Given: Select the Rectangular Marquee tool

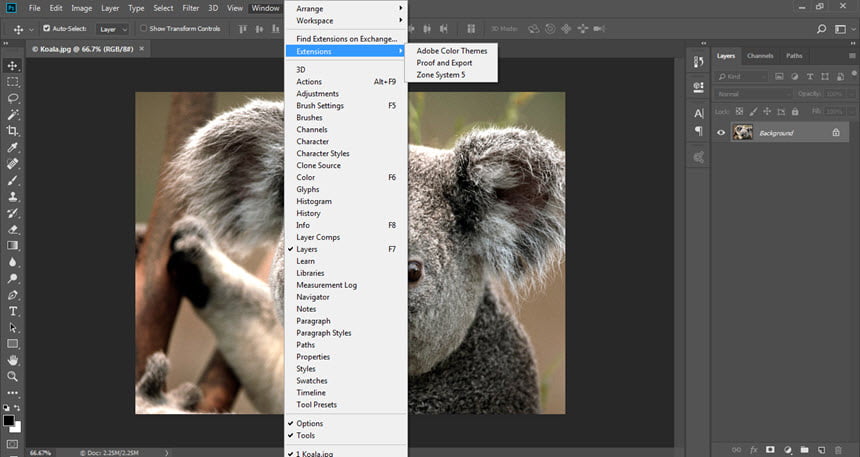Looking at the screenshot, I should click(12, 82).
